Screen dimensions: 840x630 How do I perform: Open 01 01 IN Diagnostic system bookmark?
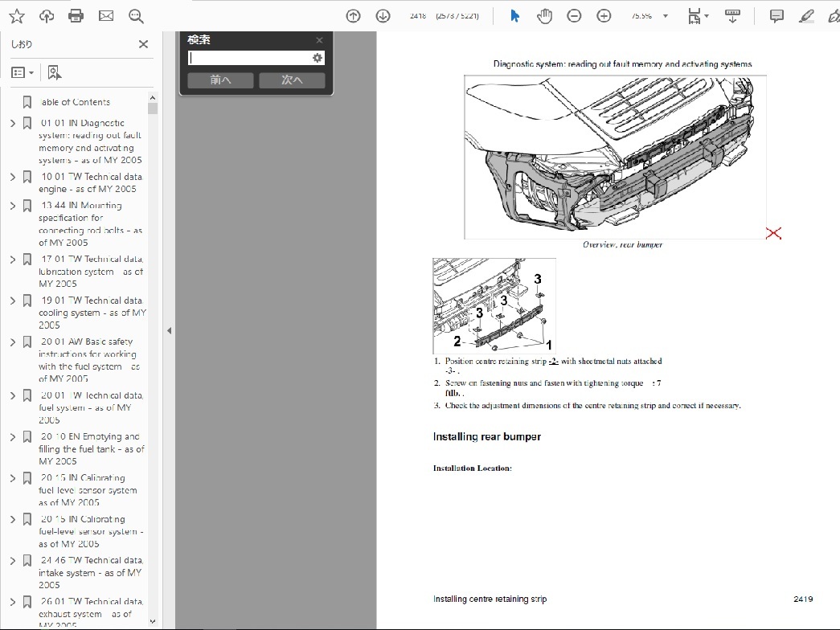click(91, 141)
